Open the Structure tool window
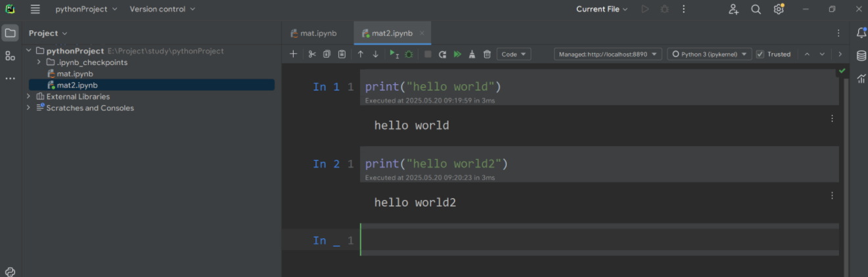This screenshot has height=277, width=868. [10, 56]
